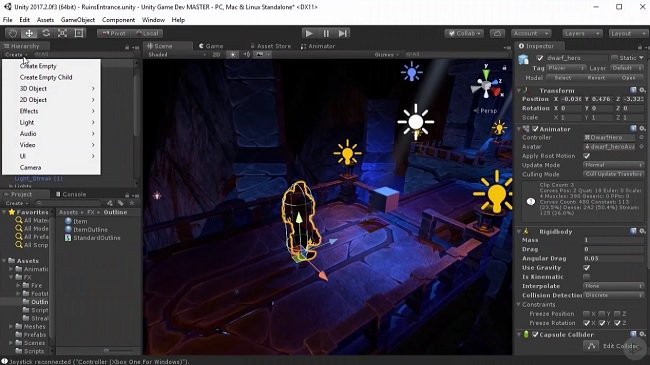
Task: Open the Layers dropdown
Action: (582, 33)
